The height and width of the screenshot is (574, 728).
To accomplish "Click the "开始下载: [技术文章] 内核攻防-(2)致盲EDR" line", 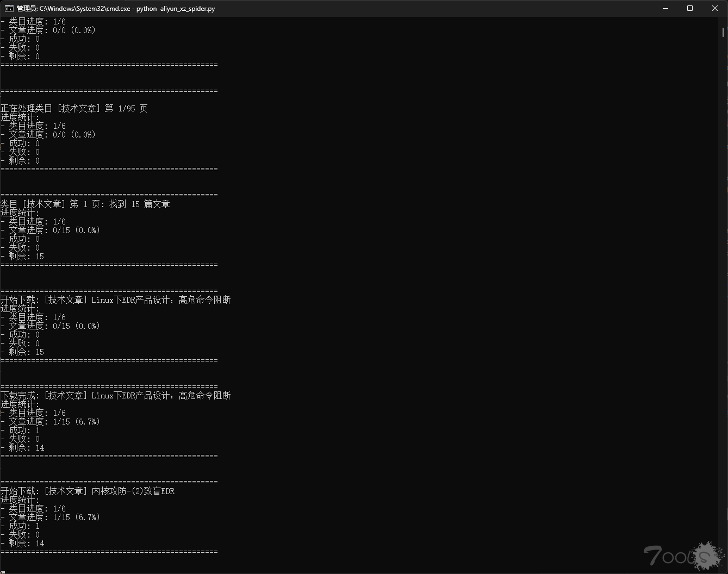I will pos(88,491).
